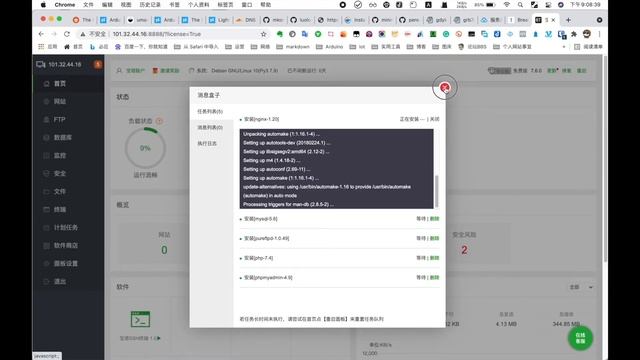This screenshot has height=360, width=640.
Task: Open the 宝塔SSH终端 software icon
Action: (140, 319)
